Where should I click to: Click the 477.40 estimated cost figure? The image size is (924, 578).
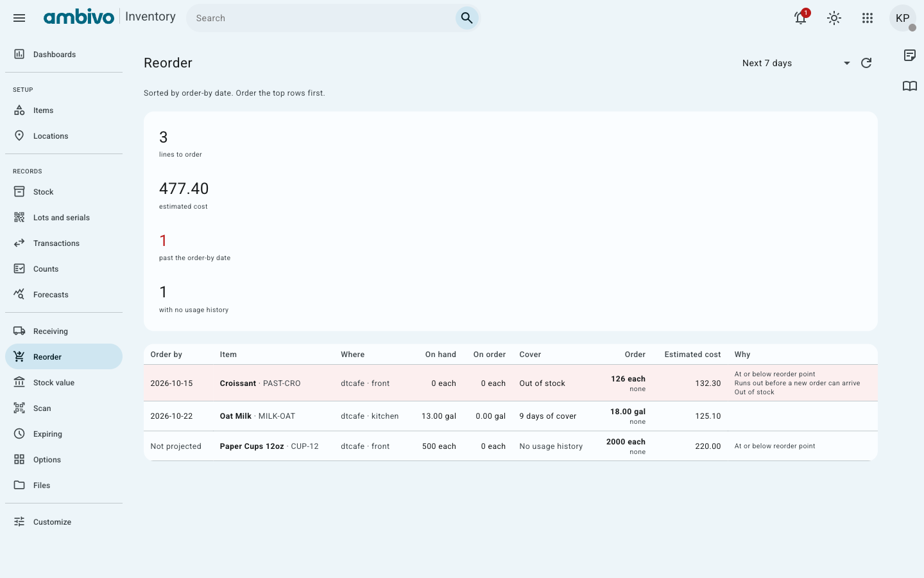point(184,189)
